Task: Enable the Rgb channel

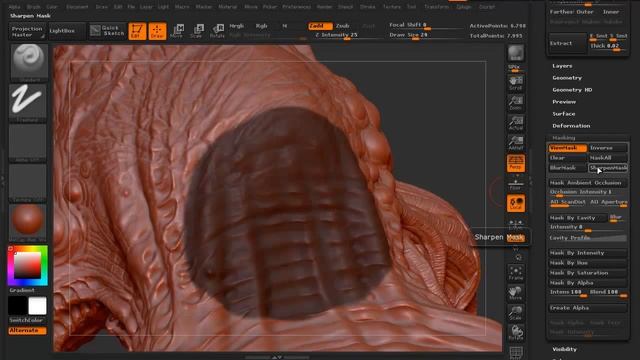Action: pyautogui.click(x=262, y=26)
